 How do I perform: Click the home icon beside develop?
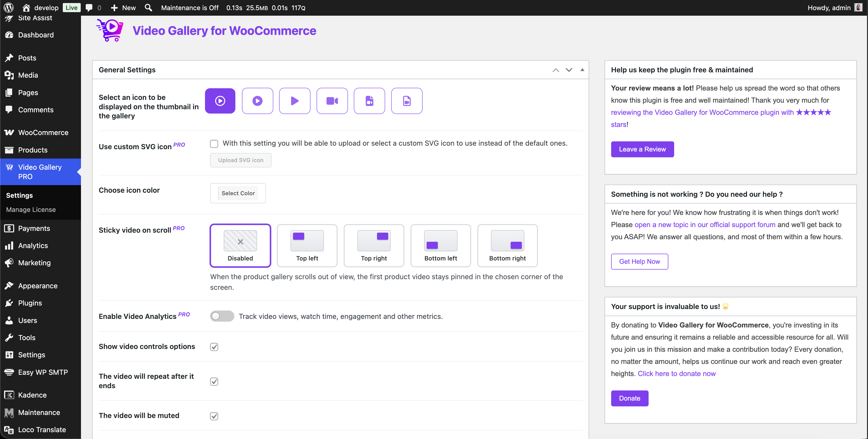tap(26, 7)
